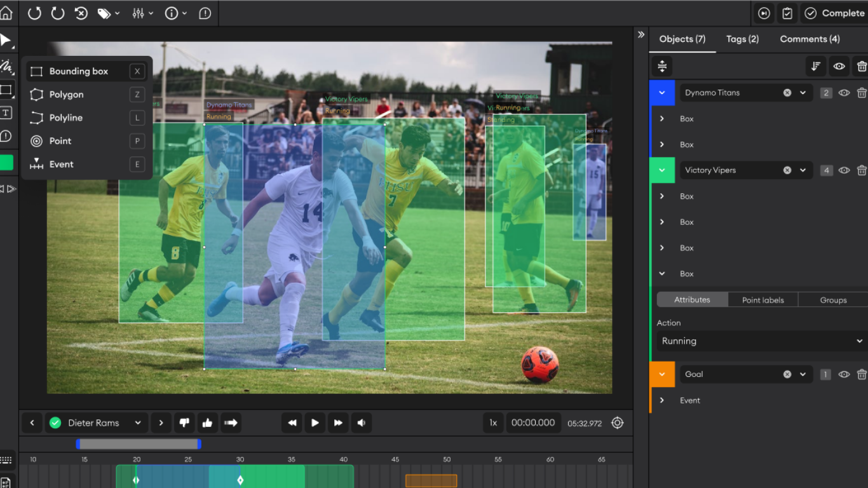Image resolution: width=868 pixels, height=488 pixels.
Task: Toggle visibility of Goal objects
Action: click(844, 374)
